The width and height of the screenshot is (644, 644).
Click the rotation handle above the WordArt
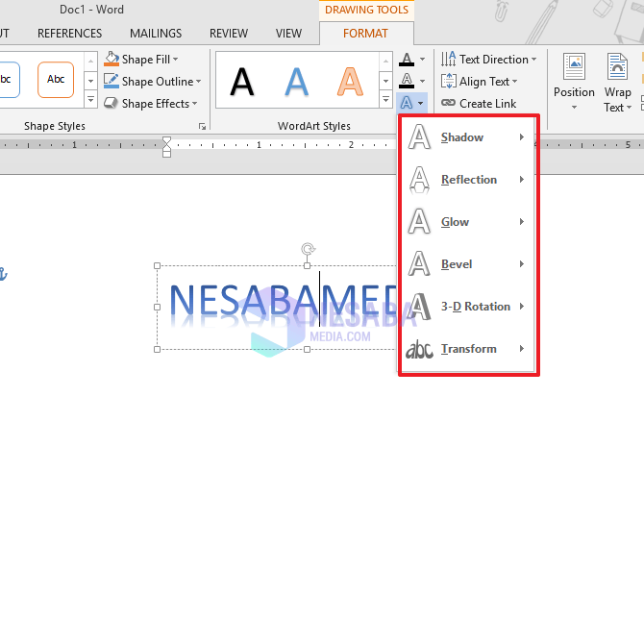coord(308,250)
